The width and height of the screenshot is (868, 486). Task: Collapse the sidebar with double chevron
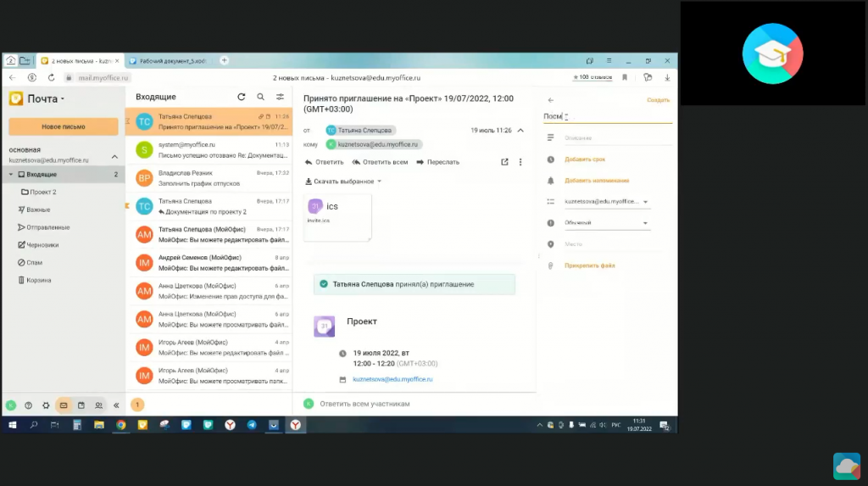(x=116, y=405)
